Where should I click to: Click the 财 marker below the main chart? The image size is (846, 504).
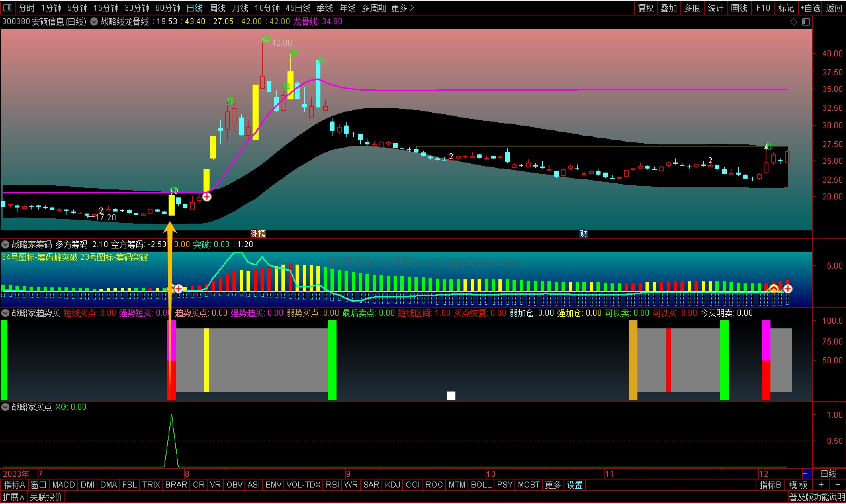click(583, 234)
